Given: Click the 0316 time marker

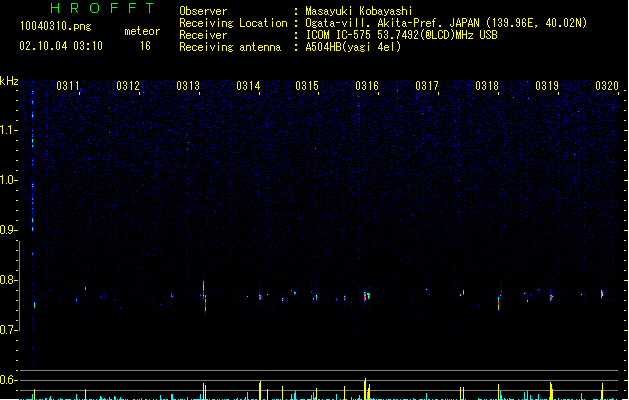Looking at the screenshot, I should tap(367, 86).
